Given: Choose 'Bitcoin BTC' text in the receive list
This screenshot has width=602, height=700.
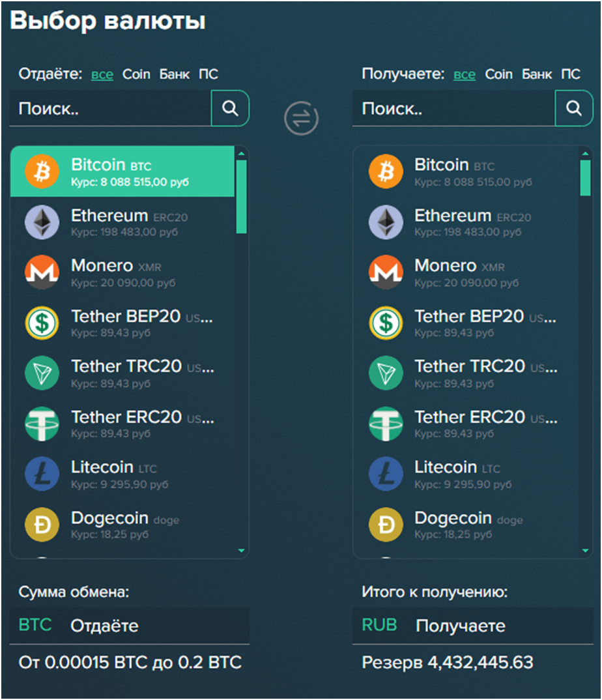Looking at the screenshot, I should 455,165.
